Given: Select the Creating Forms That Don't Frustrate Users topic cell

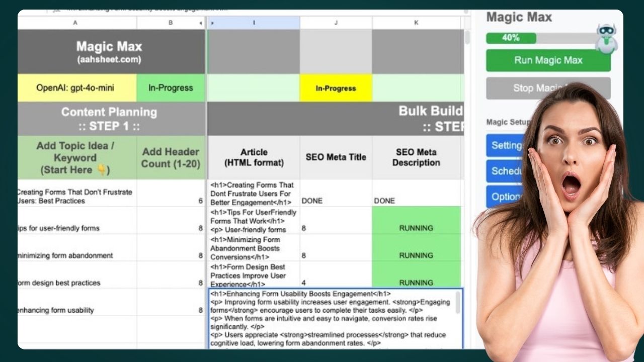Looking at the screenshot, I should point(77,193).
